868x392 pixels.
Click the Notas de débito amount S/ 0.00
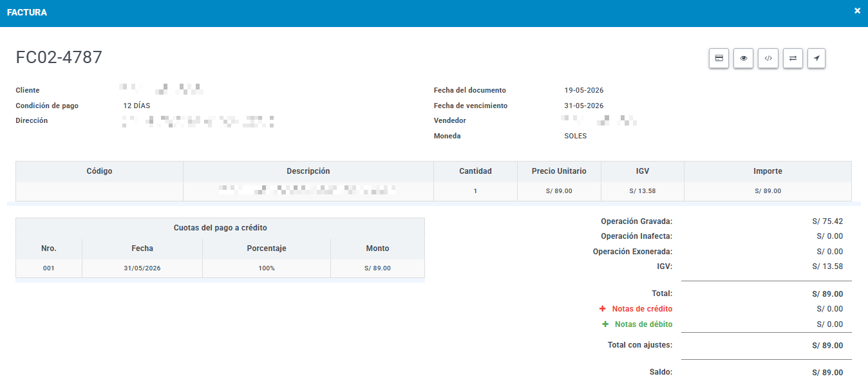pos(830,324)
